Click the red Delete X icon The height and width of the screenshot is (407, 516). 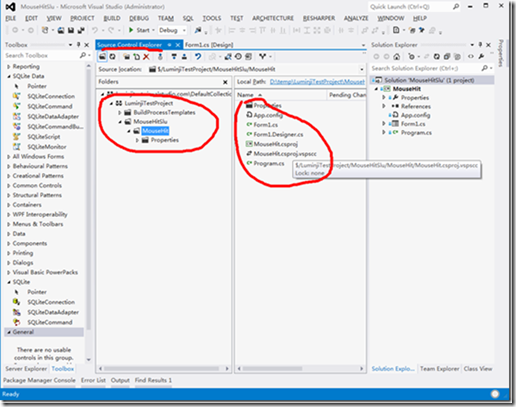(146, 57)
